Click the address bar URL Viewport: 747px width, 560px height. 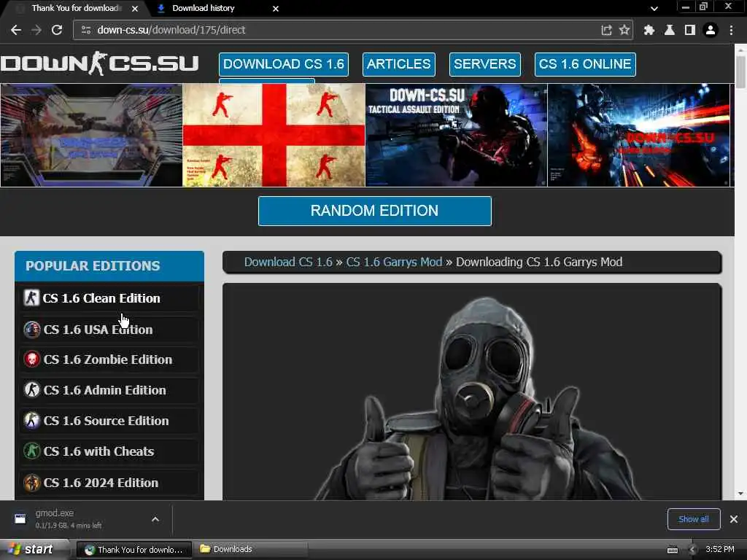pyautogui.click(x=171, y=30)
